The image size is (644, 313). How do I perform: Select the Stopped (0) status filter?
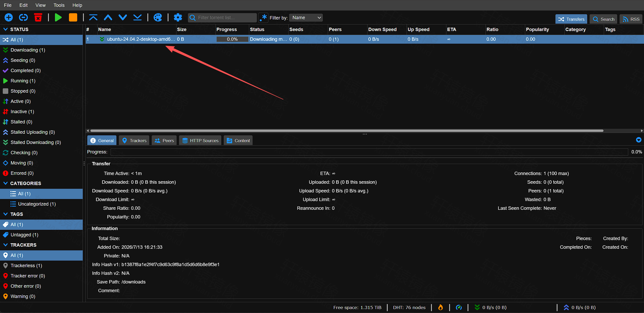[x=41, y=91]
